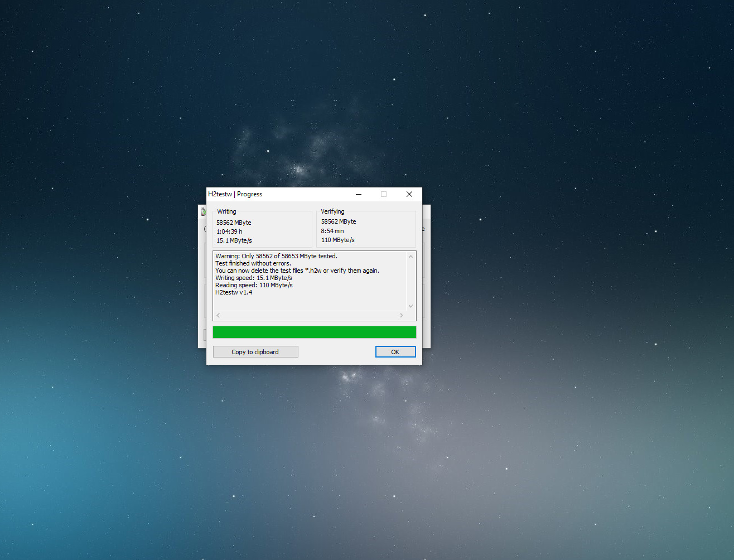Close the H2testw Progress window
The height and width of the screenshot is (560, 734).
coord(409,194)
